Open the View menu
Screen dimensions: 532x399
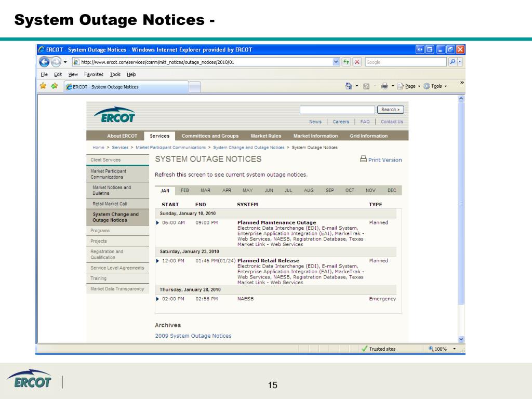(x=73, y=74)
